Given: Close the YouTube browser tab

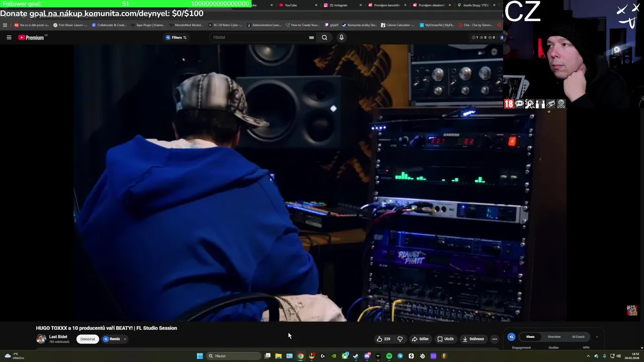Looking at the screenshot, I should [x=316, y=5].
